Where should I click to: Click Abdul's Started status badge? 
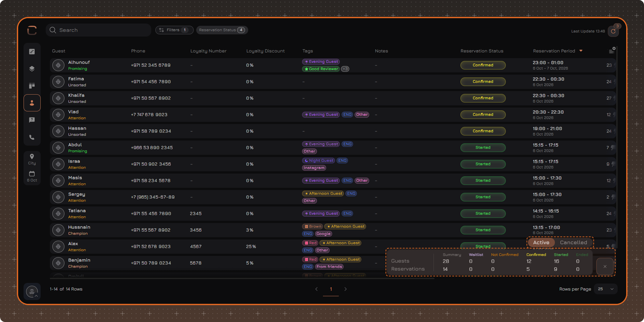tap(483, 148)
